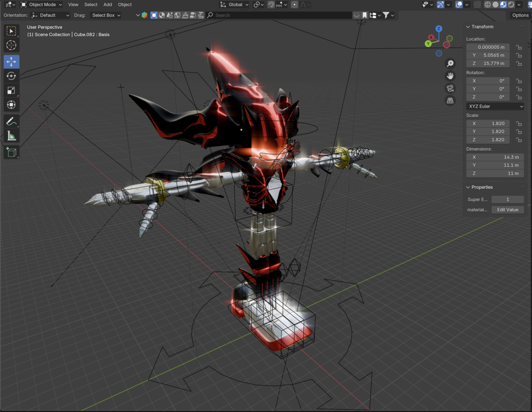Click the Scale X 1.820 field
Image resolution: width=532 pixels, height=412 pixels.
pos(488,123)
